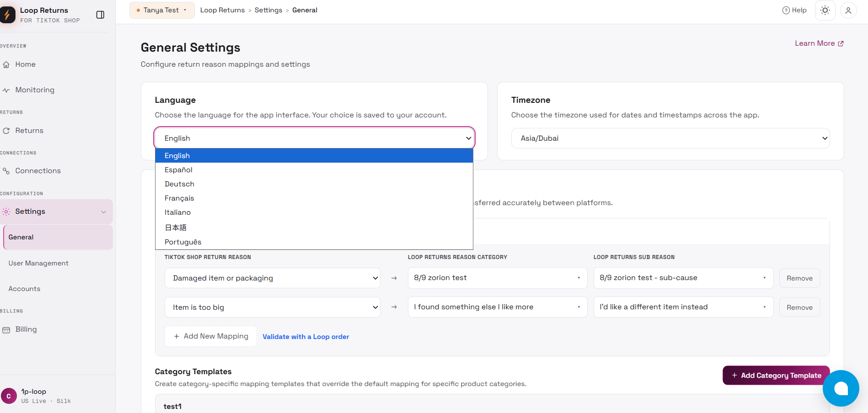Image resolution: width=868 pixels, height=413 pixels.
Task: Open the chat support bubble
Action: [841, 388]
